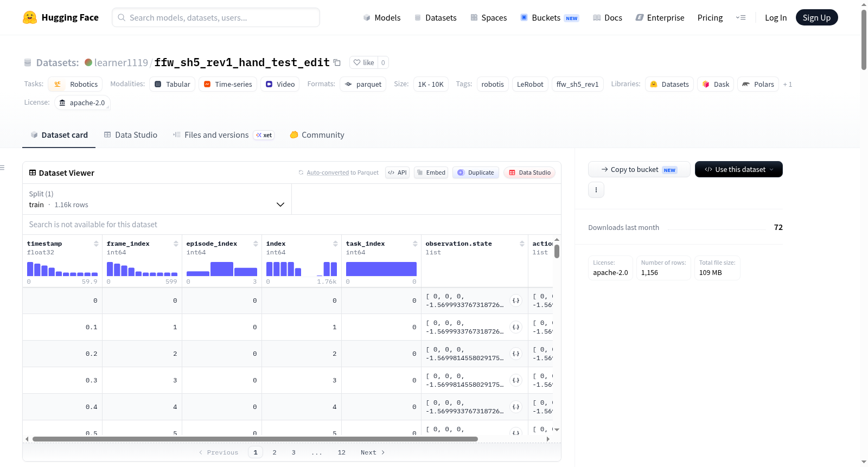
Task: Expand observation.state cell in timestamp 0 row
Action: 516,300
